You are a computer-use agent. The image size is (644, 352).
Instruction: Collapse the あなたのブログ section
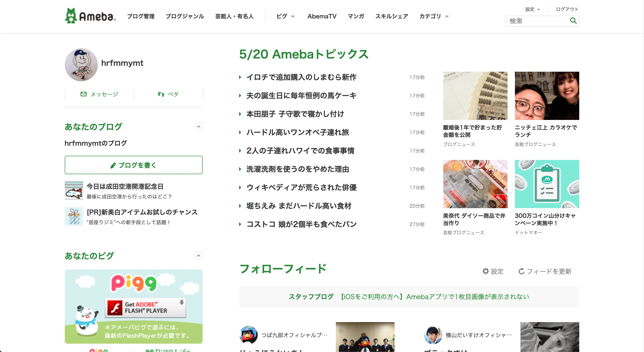199,126
